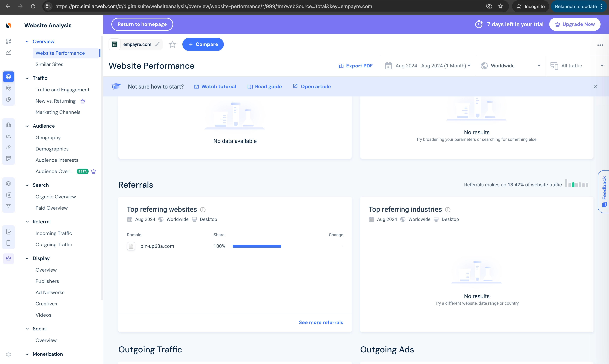Click the pin-up68a.com share bar
This screenshot has width=609, height=364.
click(257, 246)
